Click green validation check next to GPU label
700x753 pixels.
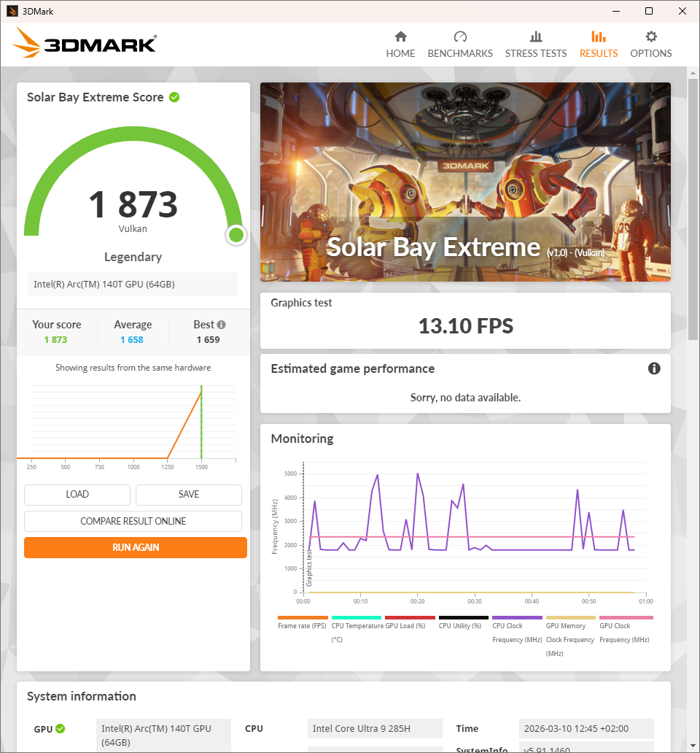pyautogui.click(x=61, y=728)
